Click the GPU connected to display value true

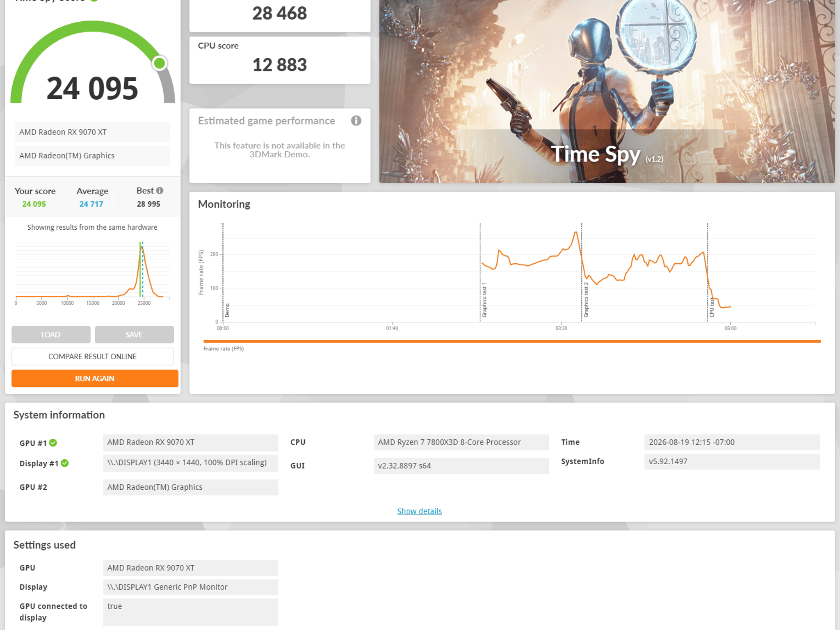click(191, 612)
